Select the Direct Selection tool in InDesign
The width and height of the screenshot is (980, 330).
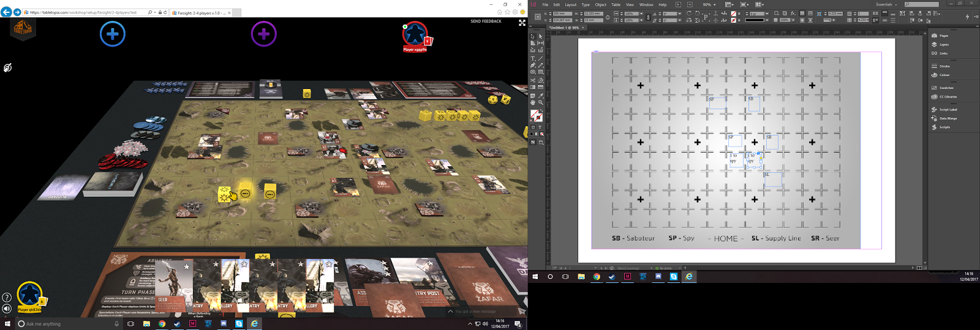pos(540,36)
